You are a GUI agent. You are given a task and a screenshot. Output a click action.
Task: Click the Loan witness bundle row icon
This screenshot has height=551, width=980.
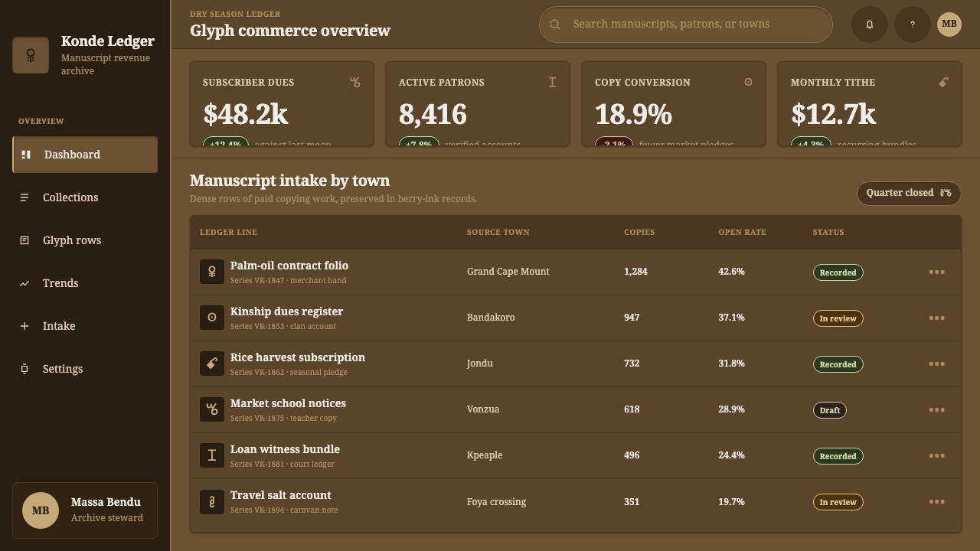(212, 455)
